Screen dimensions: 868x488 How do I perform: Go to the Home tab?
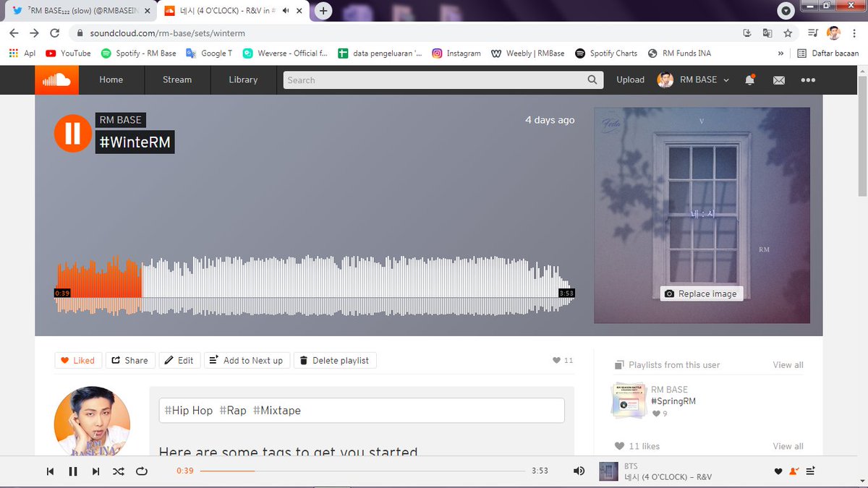tap(111, 80)
